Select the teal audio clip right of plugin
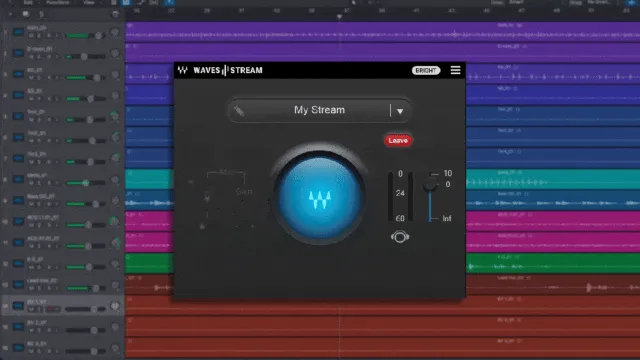 pyautogui.click(x=553, y=179)
